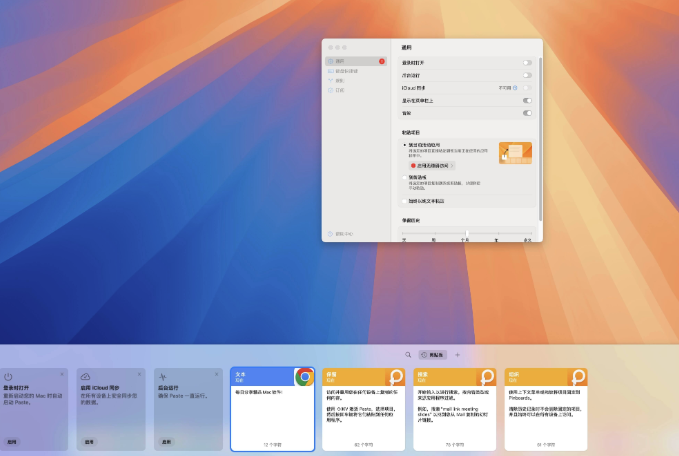Click the plus icon to add pinboard
Image resolution: width=679 pixels, height=456 pixels.
coord(458,355)
